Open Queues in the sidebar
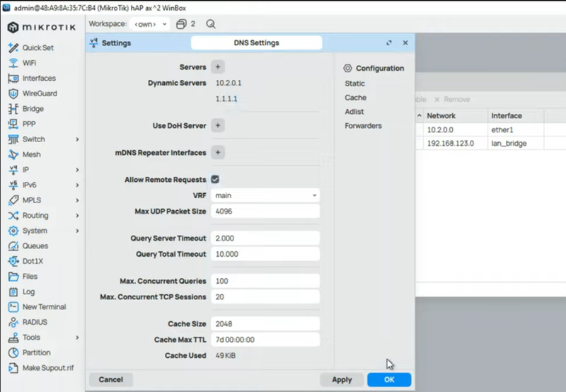Viewport: 566px width, 392px height. click(x=35, y=246)
